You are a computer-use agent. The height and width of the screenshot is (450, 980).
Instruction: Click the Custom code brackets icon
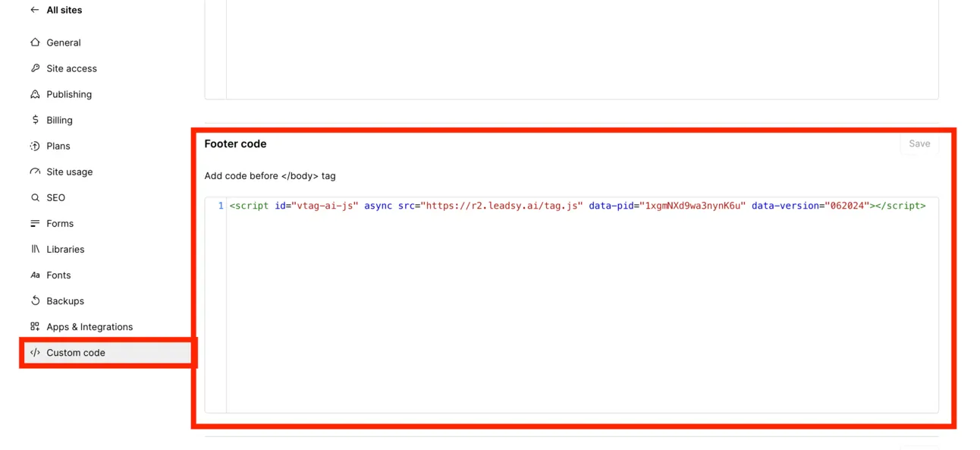tap(35, 352)
